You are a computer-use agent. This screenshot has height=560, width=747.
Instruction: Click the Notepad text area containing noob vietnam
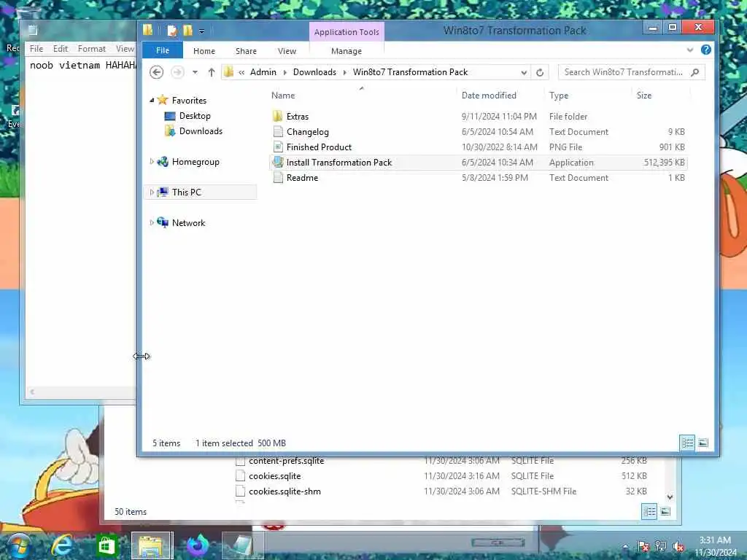[x=81, y=222]
